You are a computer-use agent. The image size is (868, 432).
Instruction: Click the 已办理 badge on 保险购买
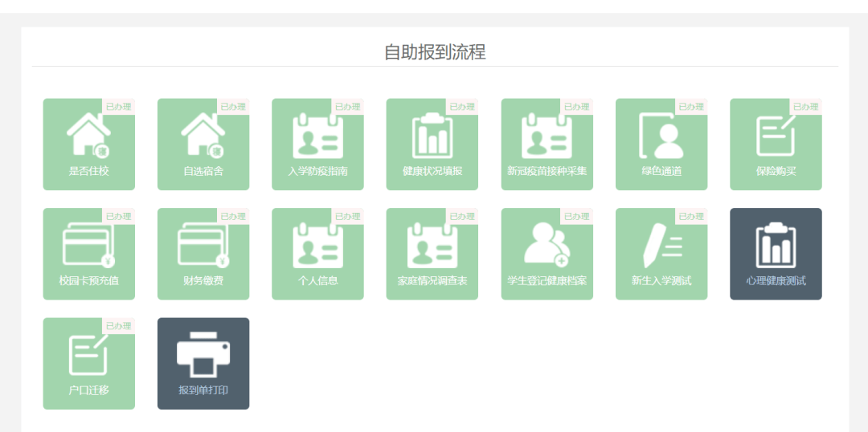(x=805, y=107)
